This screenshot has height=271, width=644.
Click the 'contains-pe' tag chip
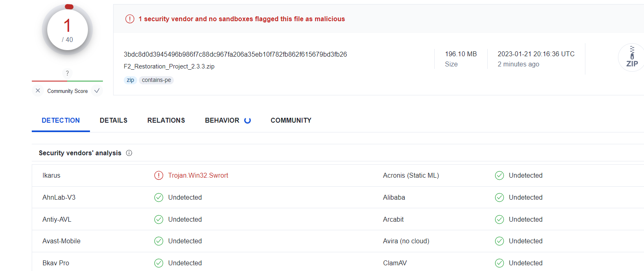[156, 80]
